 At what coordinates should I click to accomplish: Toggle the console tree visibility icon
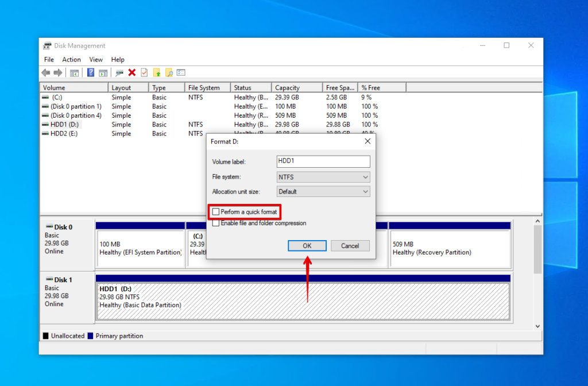pyautogui.click(x=75, y=72)
